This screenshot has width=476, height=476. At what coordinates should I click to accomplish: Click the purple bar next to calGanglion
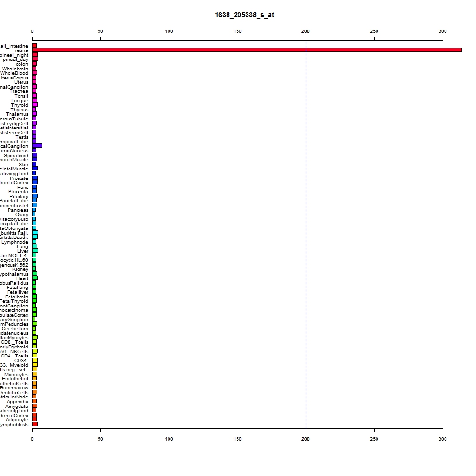(37, 146)
